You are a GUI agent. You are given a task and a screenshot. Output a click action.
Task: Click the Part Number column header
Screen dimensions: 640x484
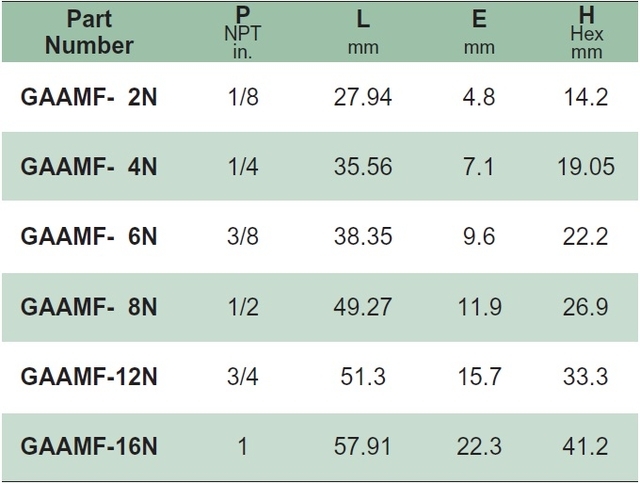(89, 32)
